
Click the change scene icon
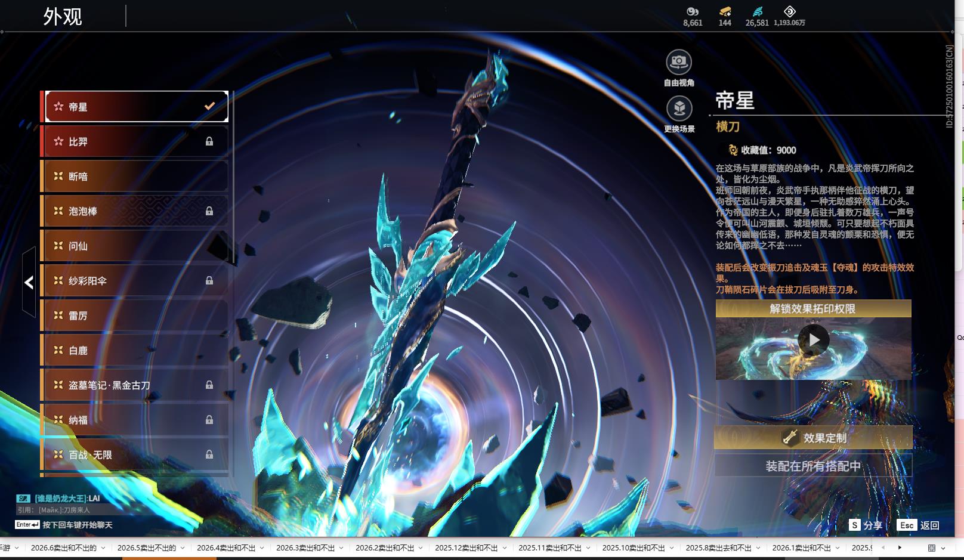pos(679,108)
